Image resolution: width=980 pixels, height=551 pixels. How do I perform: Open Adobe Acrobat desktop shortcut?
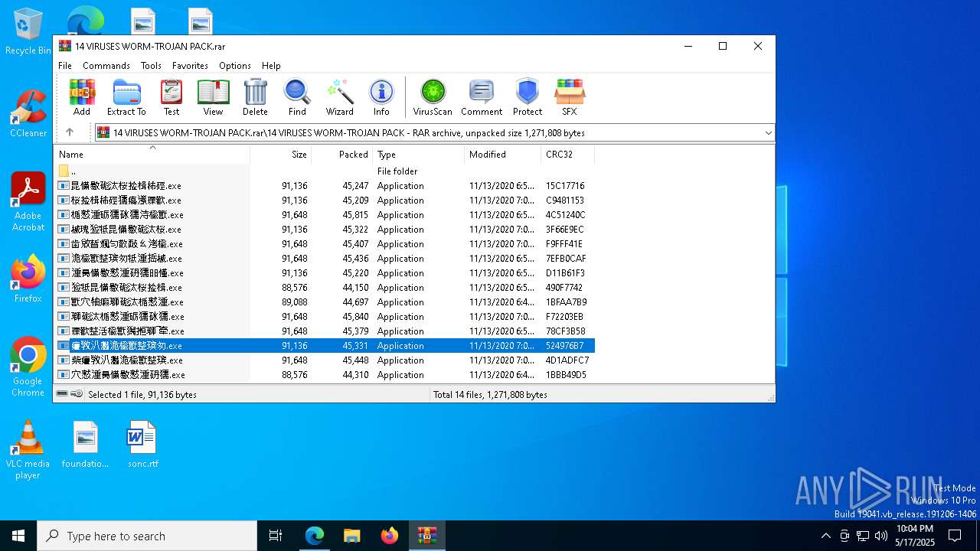(28, 202)
